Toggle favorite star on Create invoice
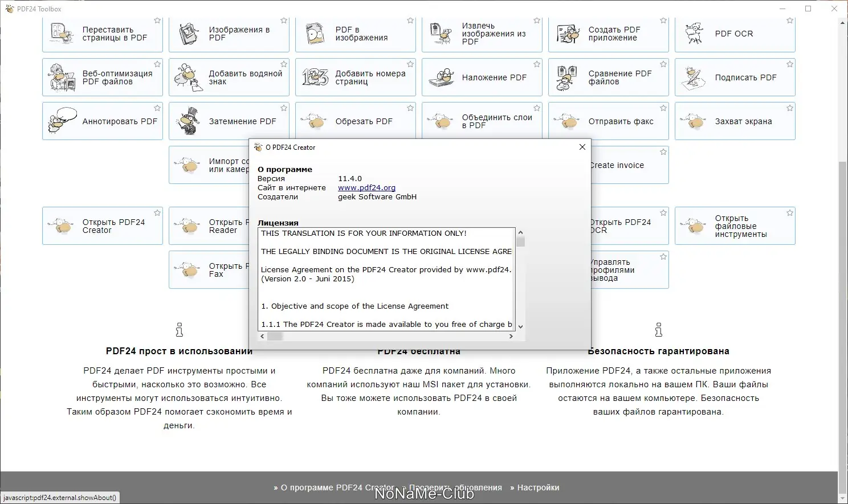The image size is (848, 504). point(663,152)
